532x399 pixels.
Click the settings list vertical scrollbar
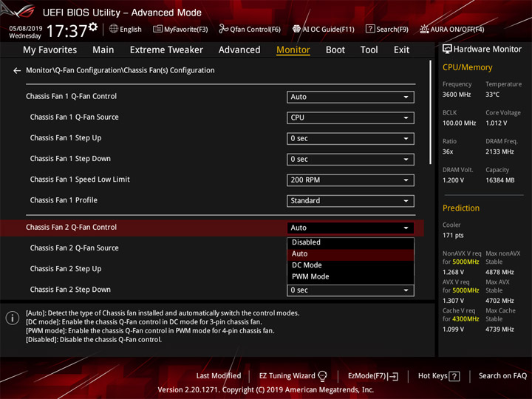point(430,112)
